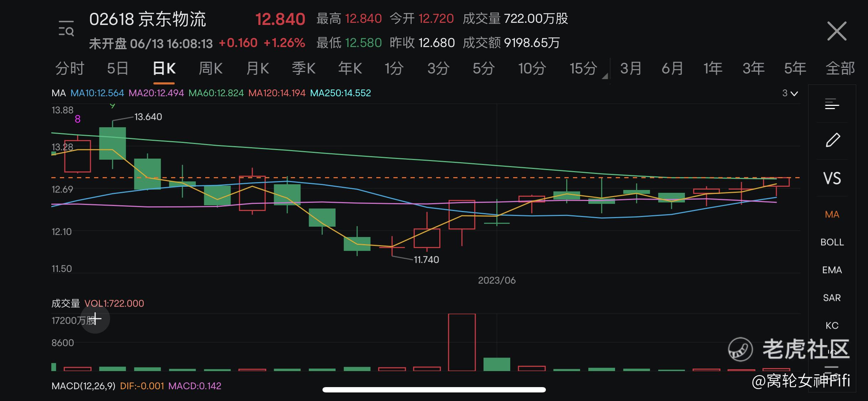Click the DIF:-0.001 value

(142, 386)
